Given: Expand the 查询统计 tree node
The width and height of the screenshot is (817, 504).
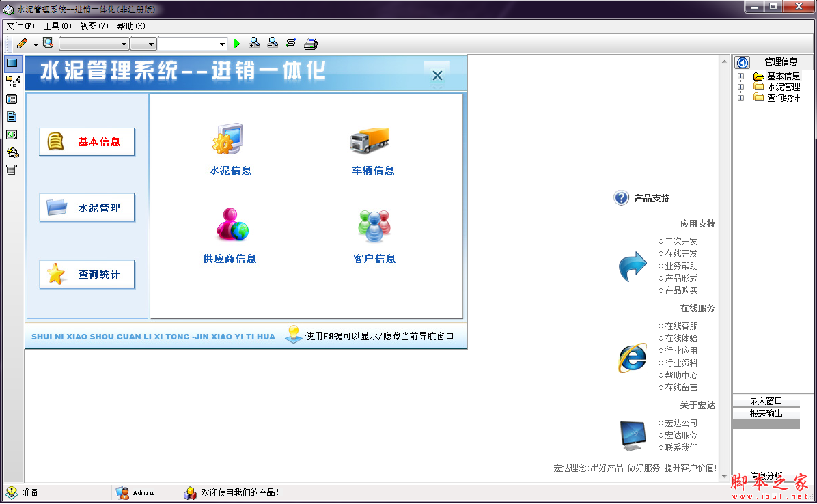Looking at the screenshot, I should point(741,96).
